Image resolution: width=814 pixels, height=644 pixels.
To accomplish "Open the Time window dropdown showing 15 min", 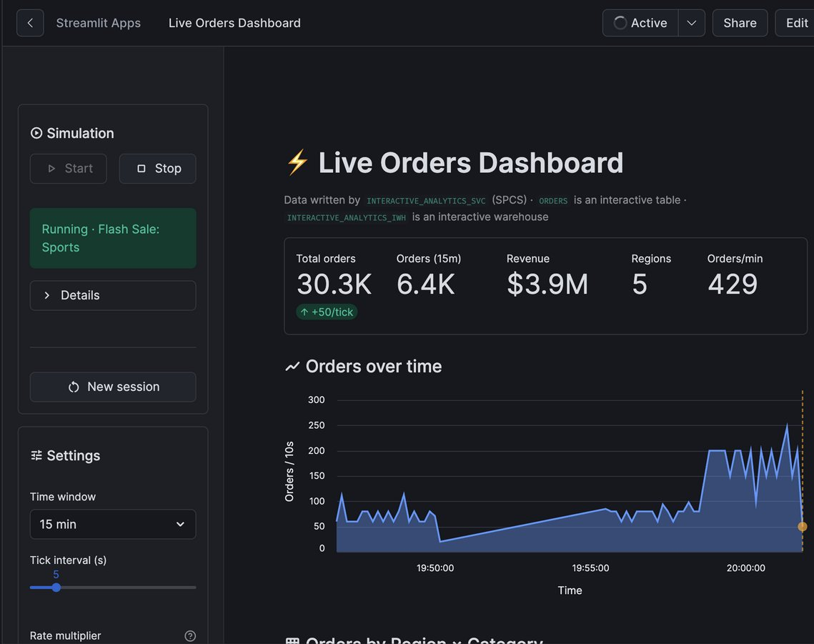I will (113, 524).
